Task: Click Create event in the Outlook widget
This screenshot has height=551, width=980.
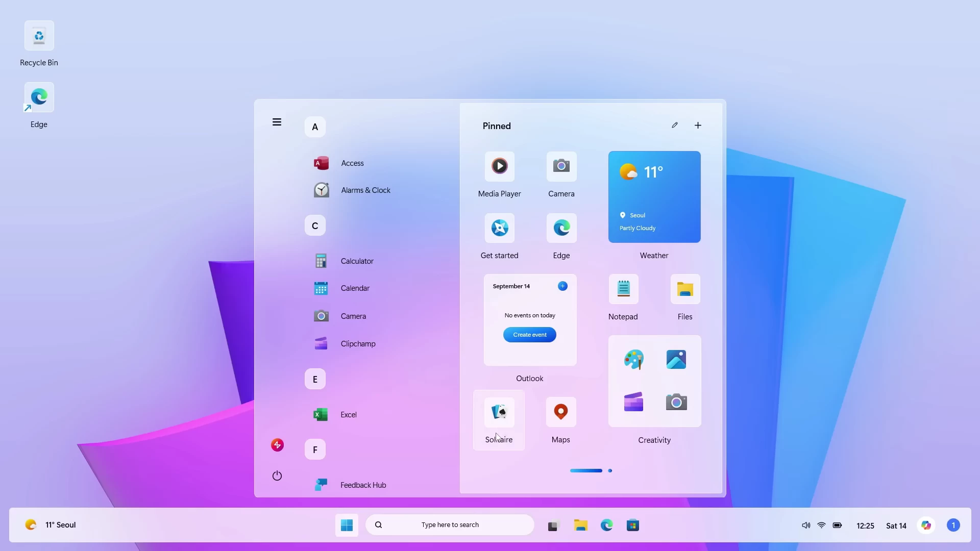Action: [x=530, y=335]
